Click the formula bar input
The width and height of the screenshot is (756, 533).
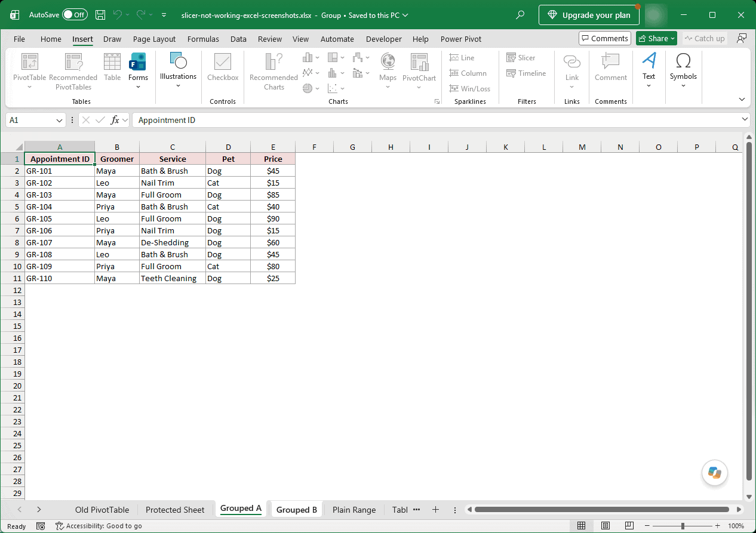coord(436,120)
